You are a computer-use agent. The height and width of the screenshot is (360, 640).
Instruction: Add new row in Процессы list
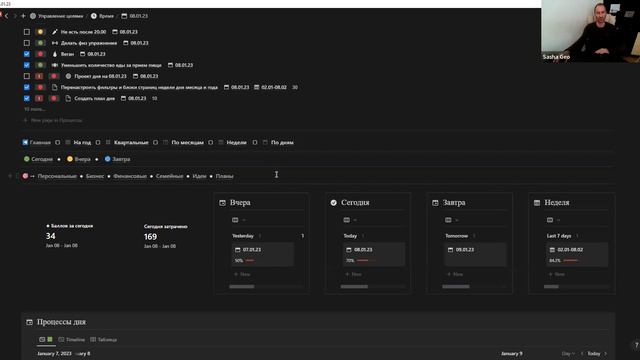(x=53, y=120)
